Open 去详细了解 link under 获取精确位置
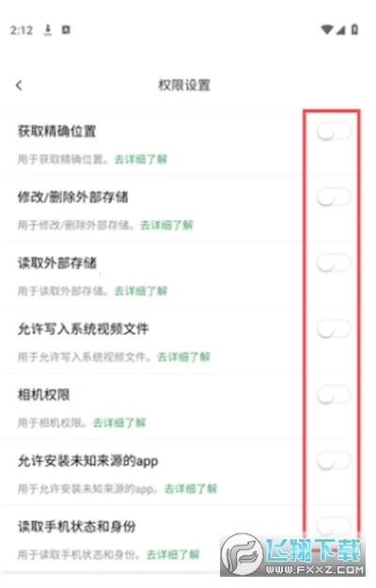Viewport: 376px width, 588px height. [x=141, y=159]
